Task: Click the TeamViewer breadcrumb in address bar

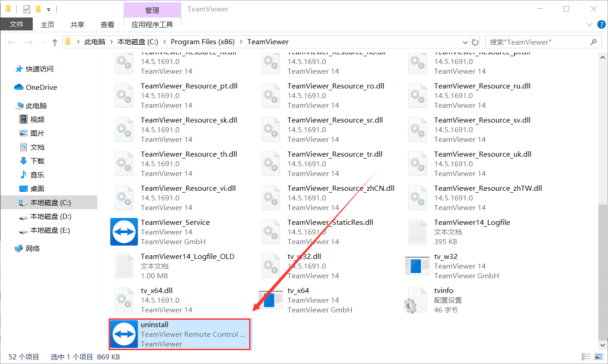Action: (x=268, y=42)
